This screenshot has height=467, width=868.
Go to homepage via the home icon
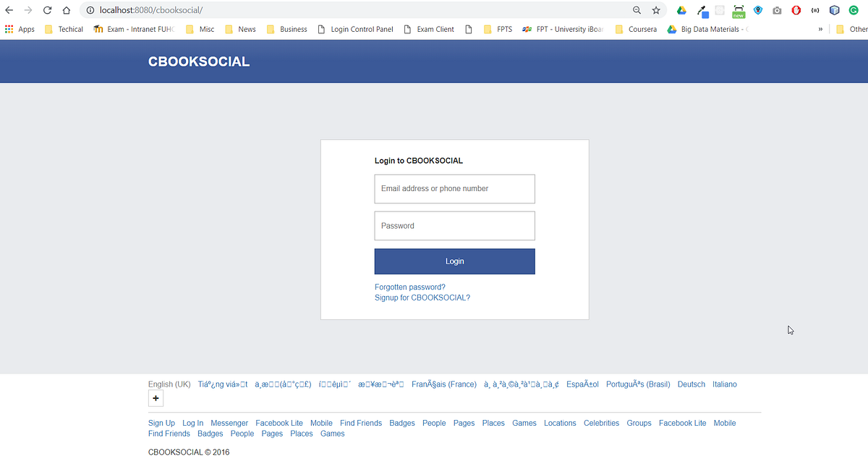point(64,10)
